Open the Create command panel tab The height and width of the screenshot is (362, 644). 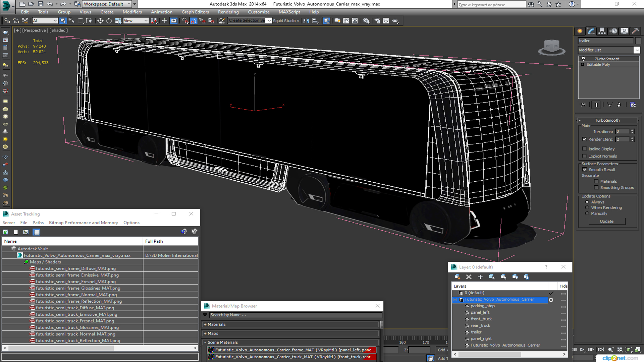coord(580,31)
